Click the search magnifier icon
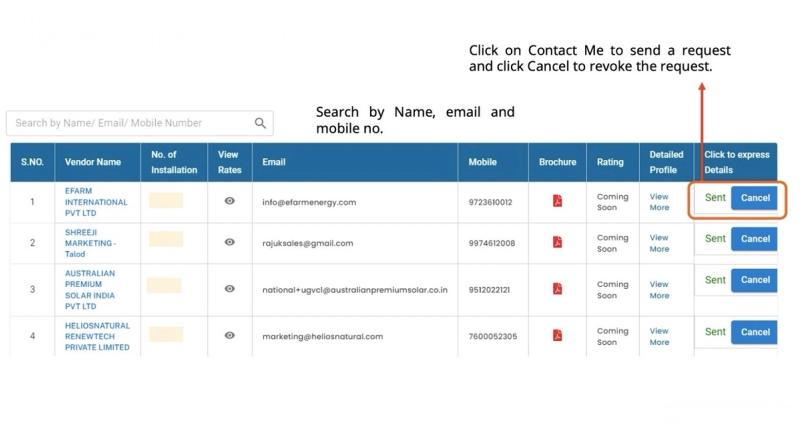This screenshot has height=447, width=800. (x=260, y=123)
